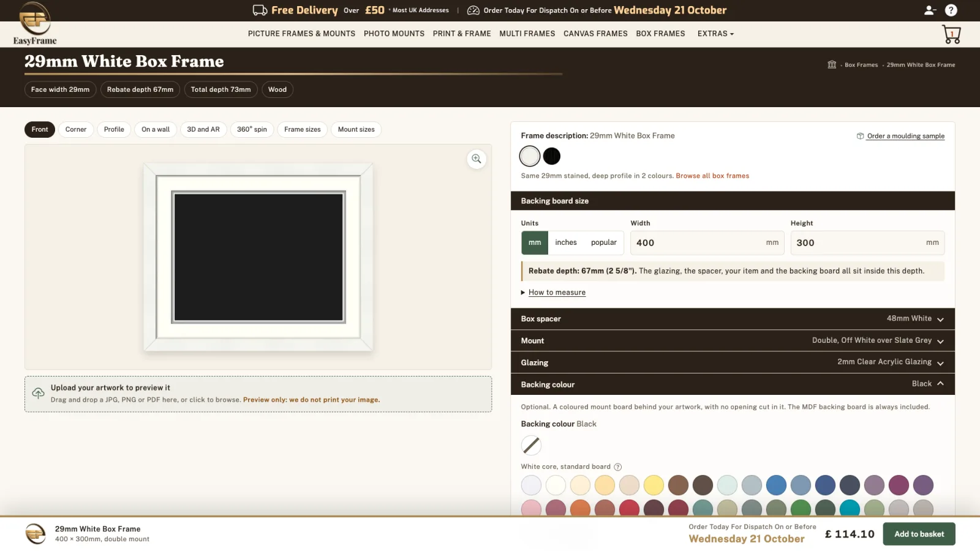Click Order a moulding sample link

(x=905, y=136)
